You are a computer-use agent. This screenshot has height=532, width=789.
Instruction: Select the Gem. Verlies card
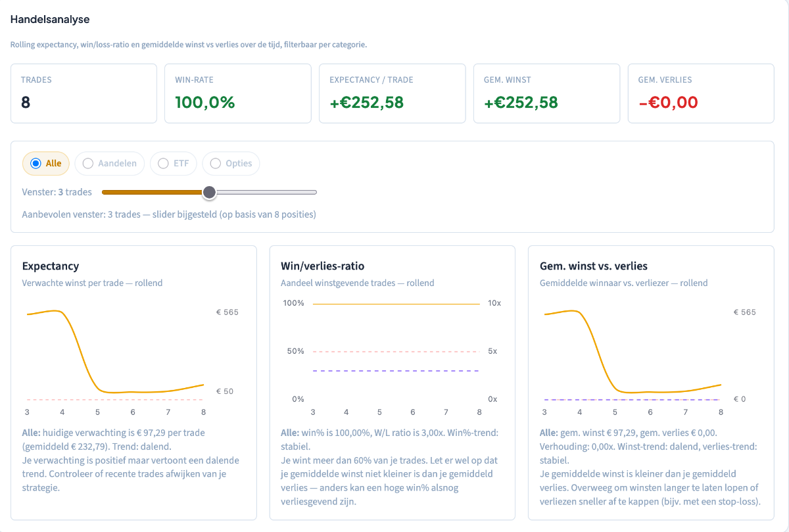pos(701,93)
